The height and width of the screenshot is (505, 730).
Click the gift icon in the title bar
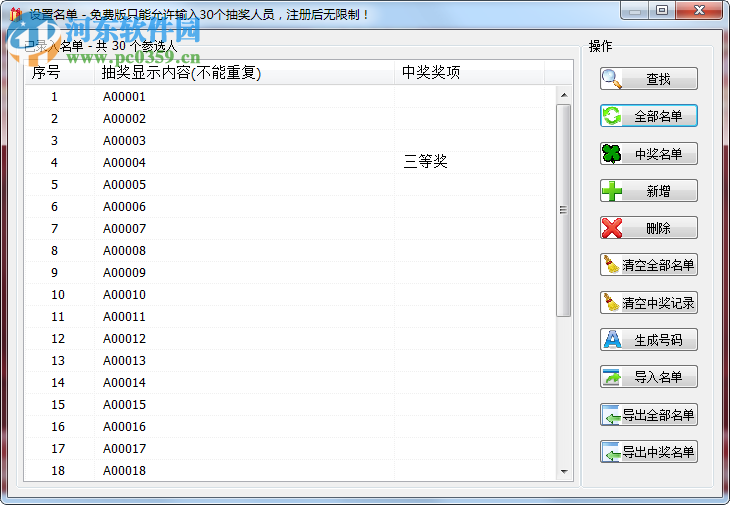[x=15, y=14]
